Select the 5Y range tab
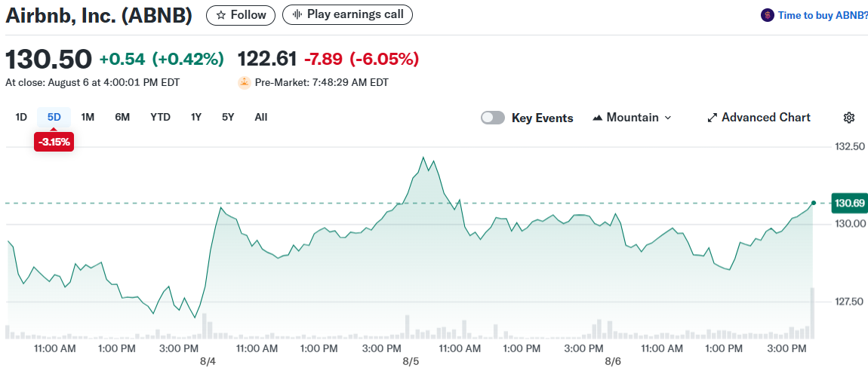The width and height of the screenshot is (868, 368). click(x=228, y=118)
